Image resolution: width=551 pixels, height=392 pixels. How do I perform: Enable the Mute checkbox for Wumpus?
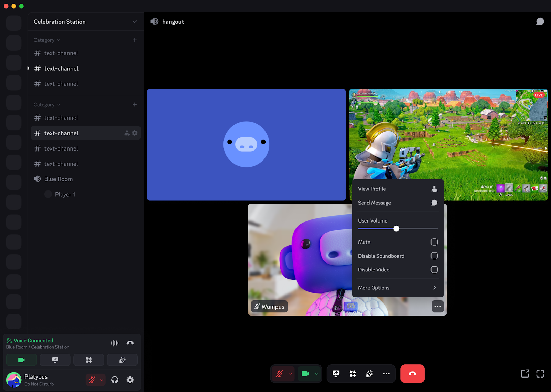(x=434, y=242)
